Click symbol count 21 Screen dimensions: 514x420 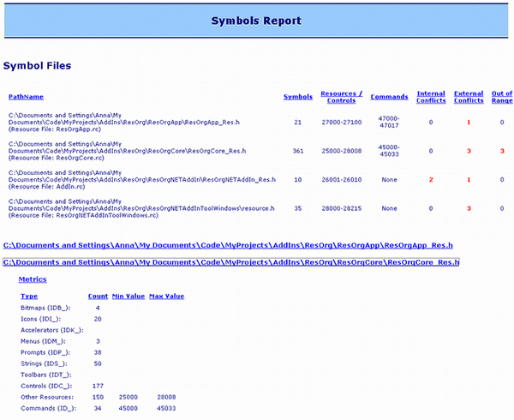pyautogui.click(x=297, y=123)
